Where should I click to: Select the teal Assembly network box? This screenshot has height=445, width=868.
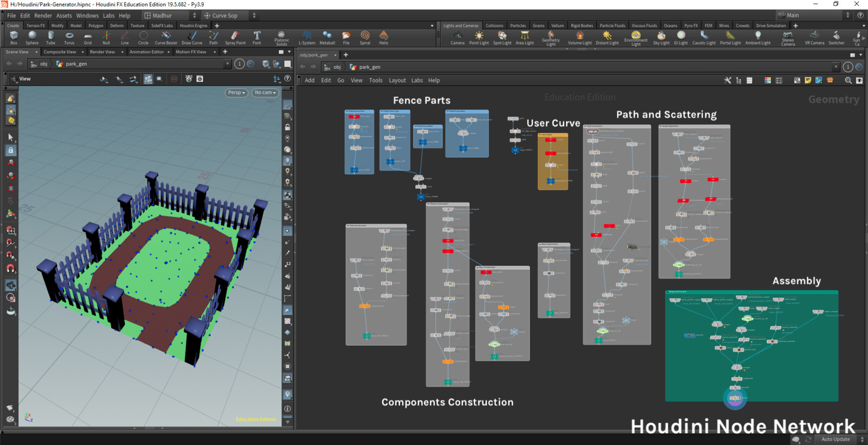click(x=751, y=346)
